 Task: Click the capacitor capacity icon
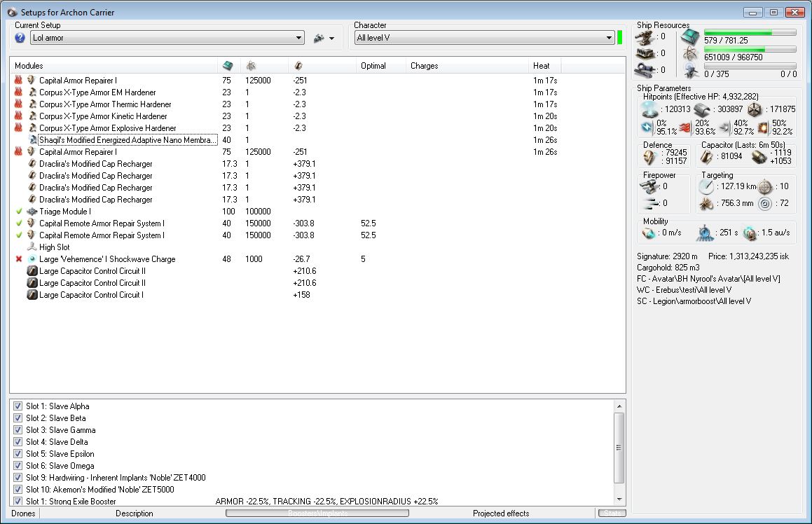tap(706, 157)
